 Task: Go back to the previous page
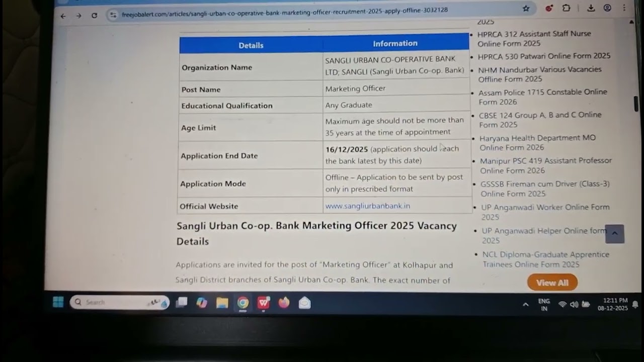pyautogui.click(x=63, y=16)
